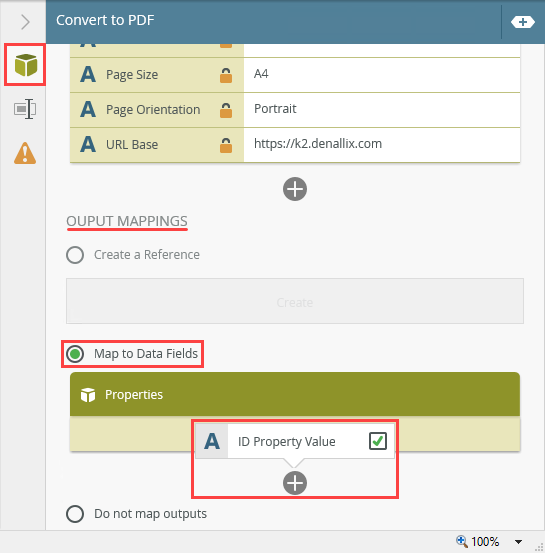Click the Page Orientation label
This screenshot has width=545, height=553.
click(153, 110)
